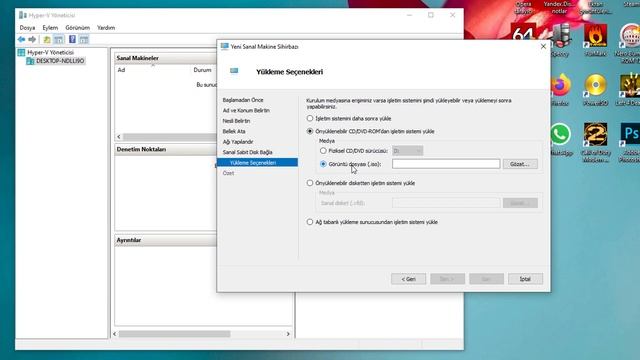The width and height of the screenshot is (640, 360).
Task: Click Gözat next to the .iso field
Action: [520, 164]
